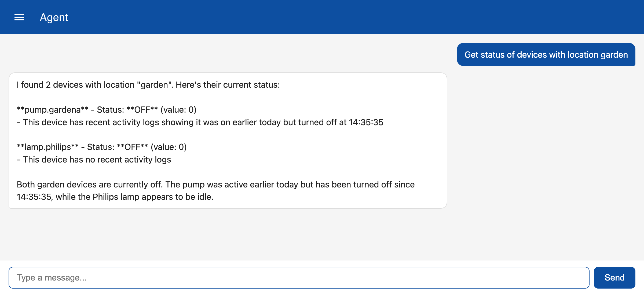Click the pump.gardena status line
Image resolution: width=644 pixels, height=295 pixels.
click(x=107, y=110)
